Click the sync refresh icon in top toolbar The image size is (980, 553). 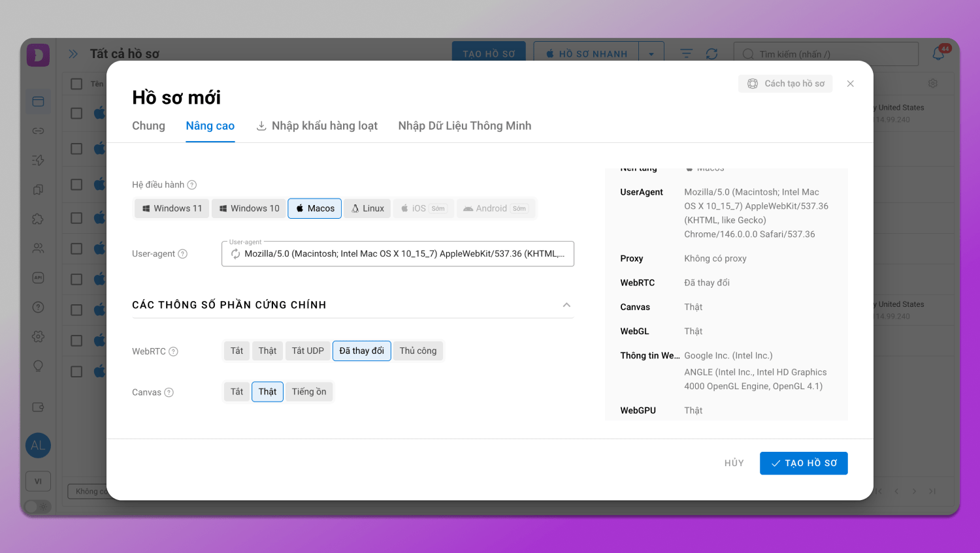[711, 54]
